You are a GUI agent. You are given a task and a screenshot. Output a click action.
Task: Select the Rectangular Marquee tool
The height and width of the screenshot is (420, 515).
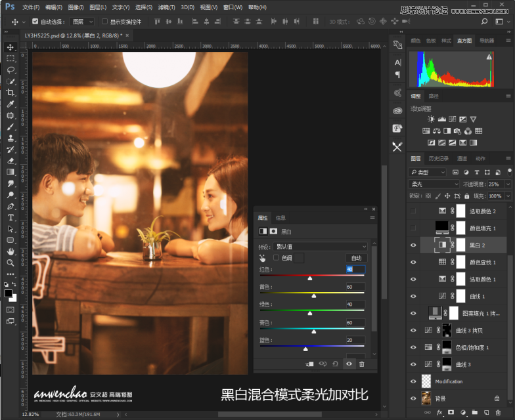point(11,58)
